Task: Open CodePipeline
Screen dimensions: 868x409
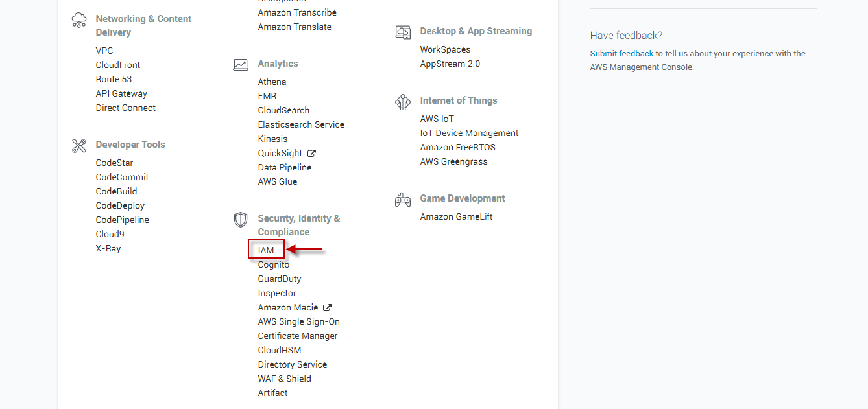Action: [x=123, y=220]
